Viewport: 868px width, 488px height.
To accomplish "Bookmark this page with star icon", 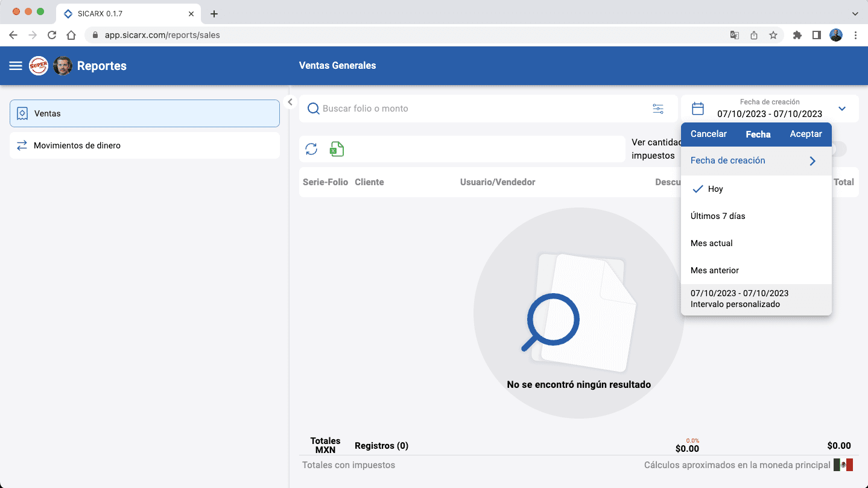I will (773, 35).
